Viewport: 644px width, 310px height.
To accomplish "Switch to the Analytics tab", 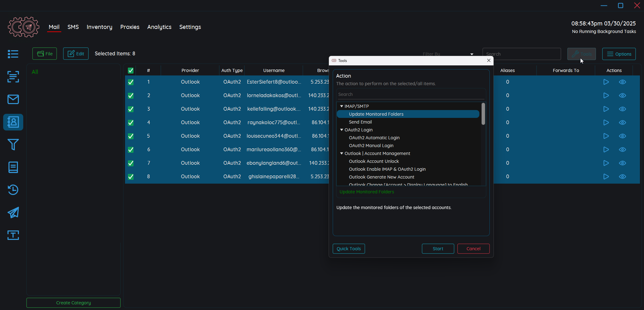I will [x=159, y=27].
